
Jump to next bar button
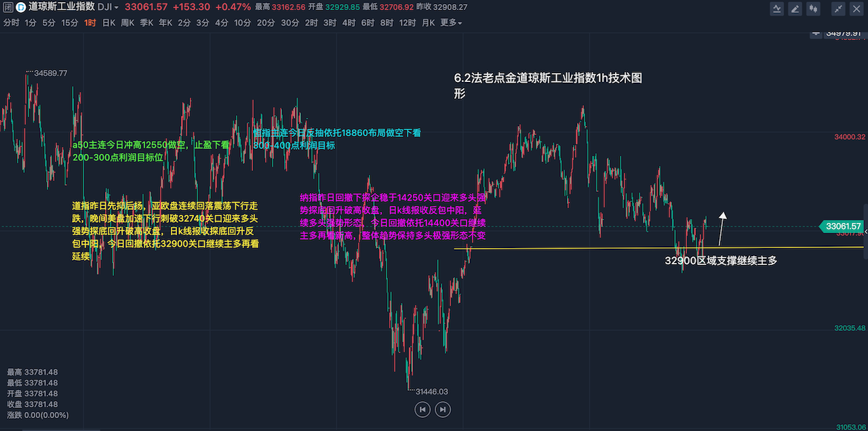[x=443, y=409]
